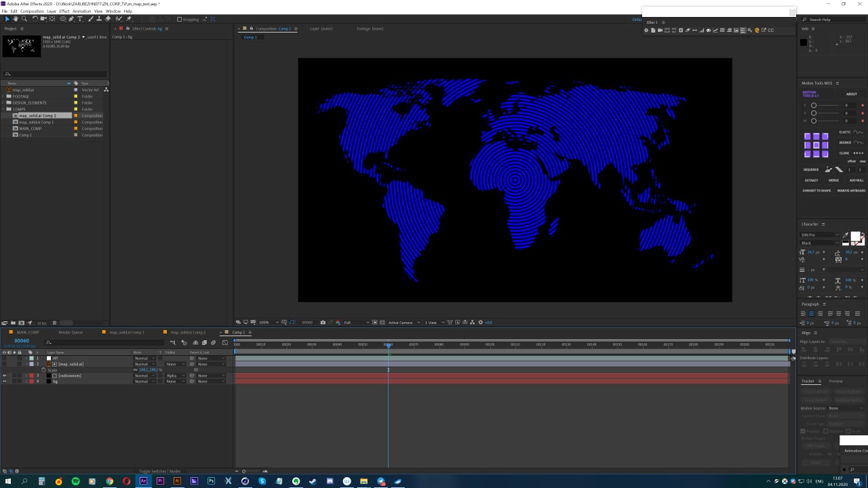This screenshot has width=868, height=488.
Task: Open the Composition menu
Action: (x=32, y=11)
